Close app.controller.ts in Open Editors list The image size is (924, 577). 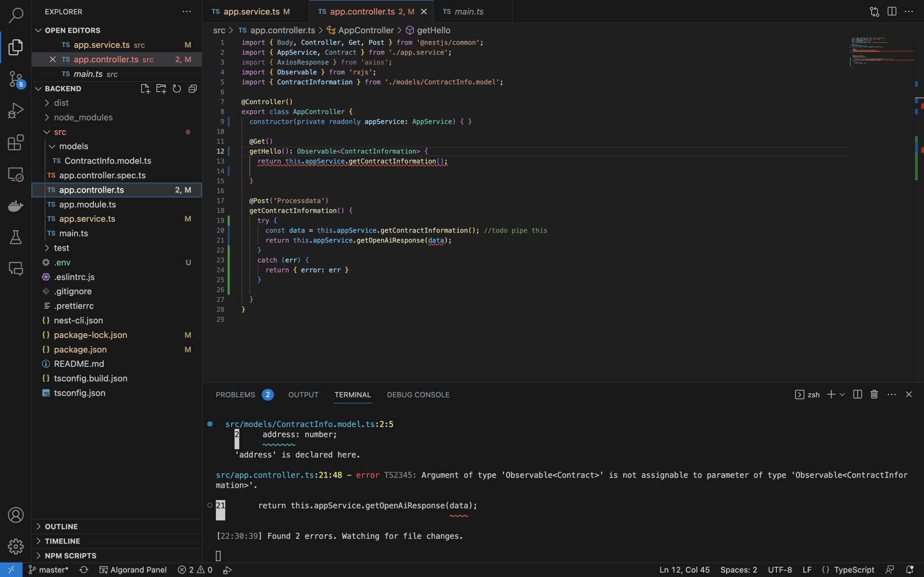[53, 59]
